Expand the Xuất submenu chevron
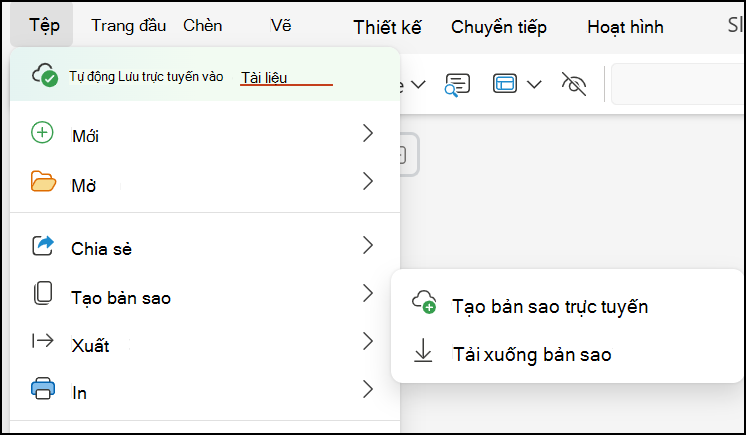Viewport: 746px width, 435px height. pos(368,341)
